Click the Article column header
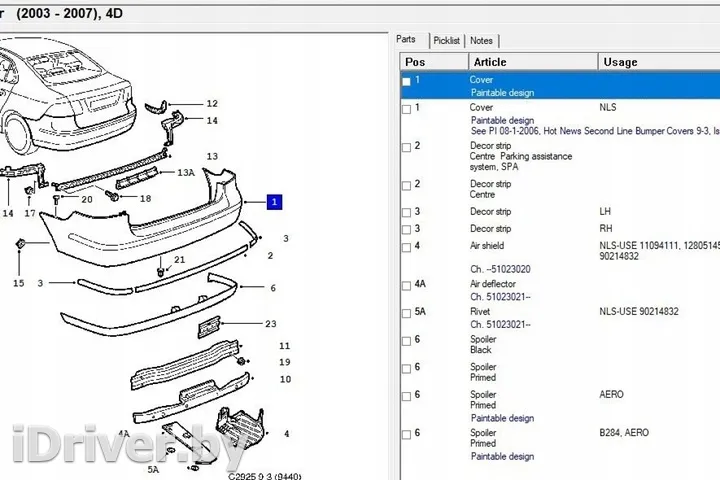The width and height of the screenshot is (720, 480). 533,62
